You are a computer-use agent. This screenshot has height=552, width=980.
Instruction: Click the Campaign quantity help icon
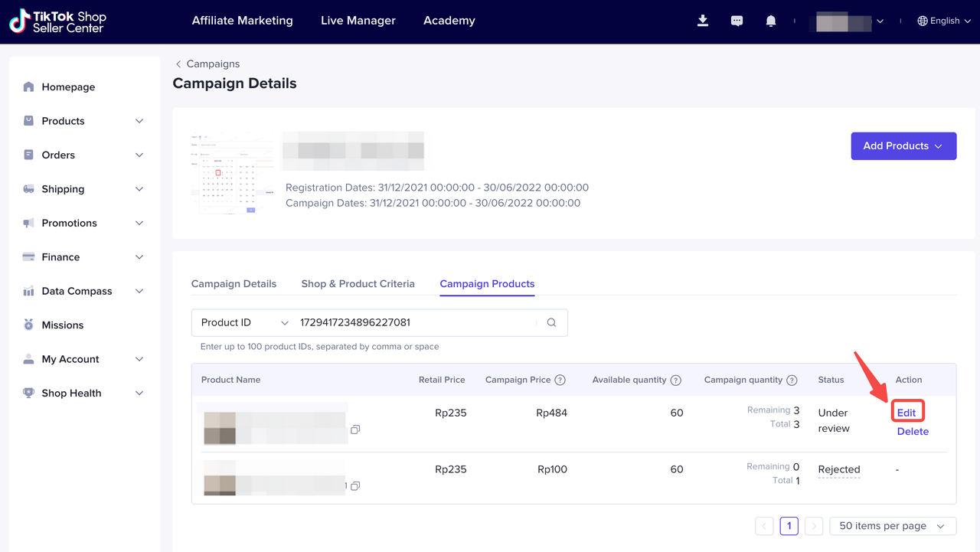pyautogui.click(x=792, y=380)
